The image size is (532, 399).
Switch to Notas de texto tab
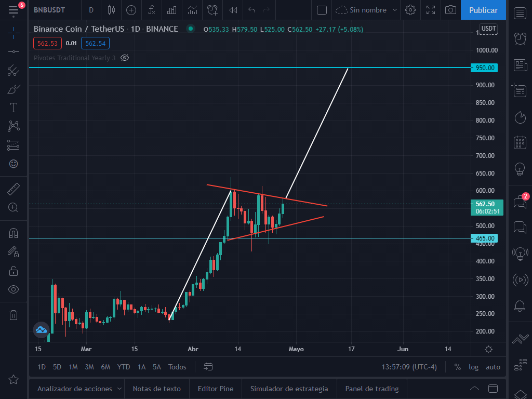157,389
